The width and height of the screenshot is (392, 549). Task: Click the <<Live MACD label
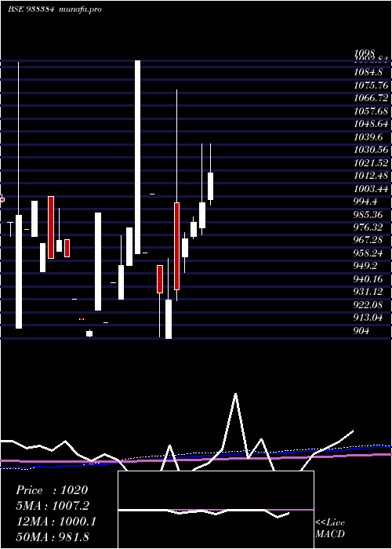[x=330, y=529]
